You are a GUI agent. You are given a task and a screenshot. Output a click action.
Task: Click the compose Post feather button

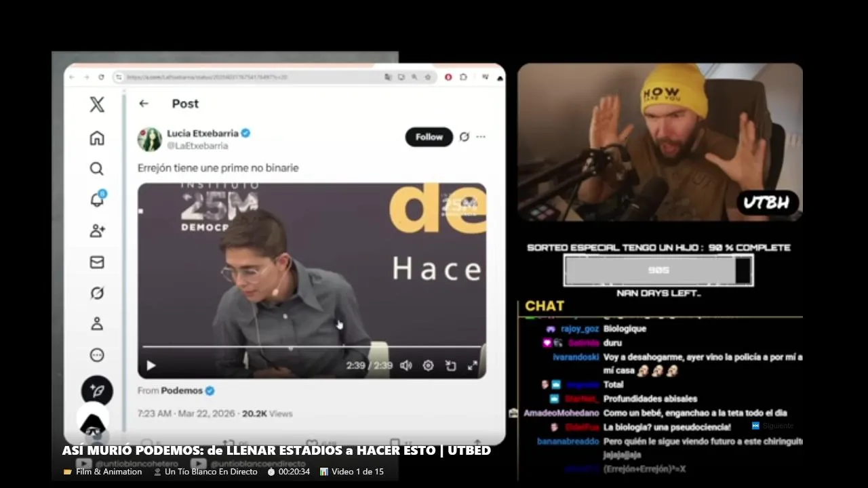[97, 391]
